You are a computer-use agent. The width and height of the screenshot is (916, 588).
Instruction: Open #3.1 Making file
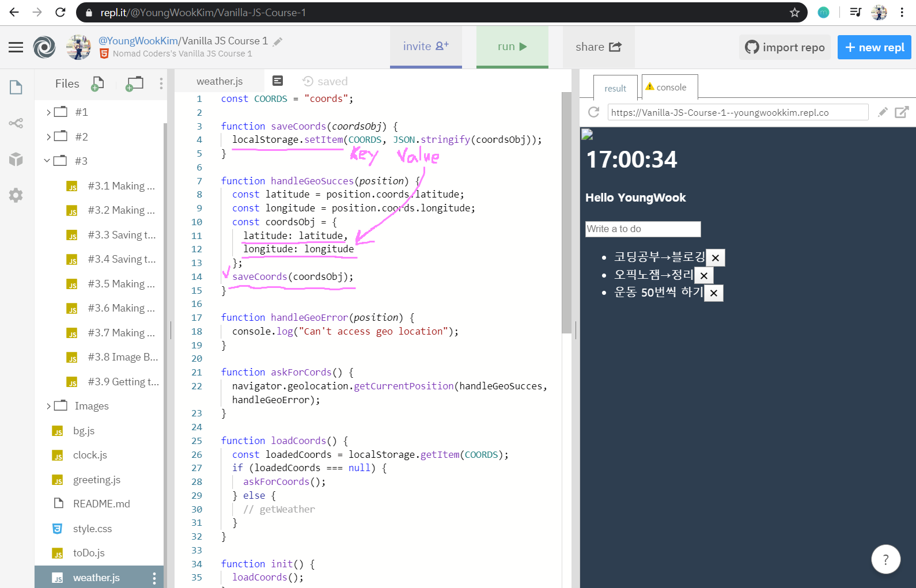(x=112, y=186)
